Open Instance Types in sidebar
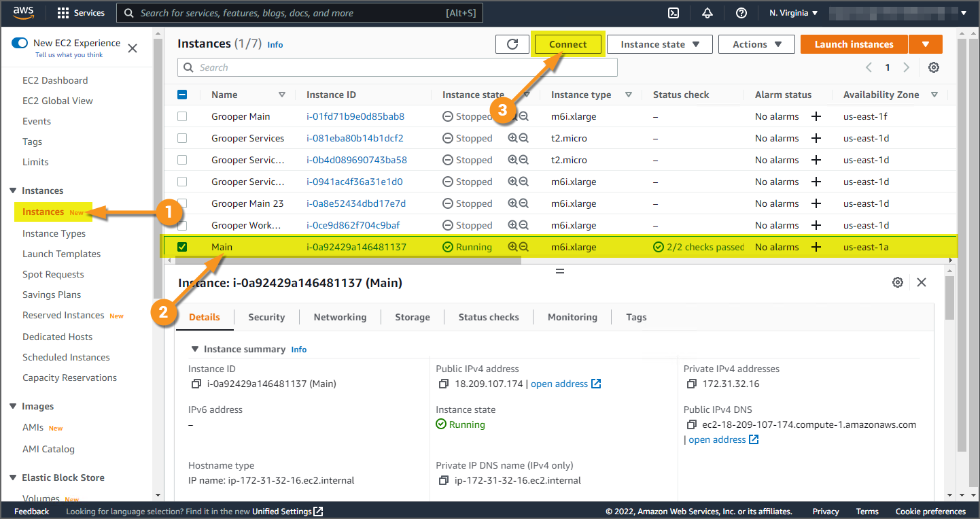 [x=54, y=233]
